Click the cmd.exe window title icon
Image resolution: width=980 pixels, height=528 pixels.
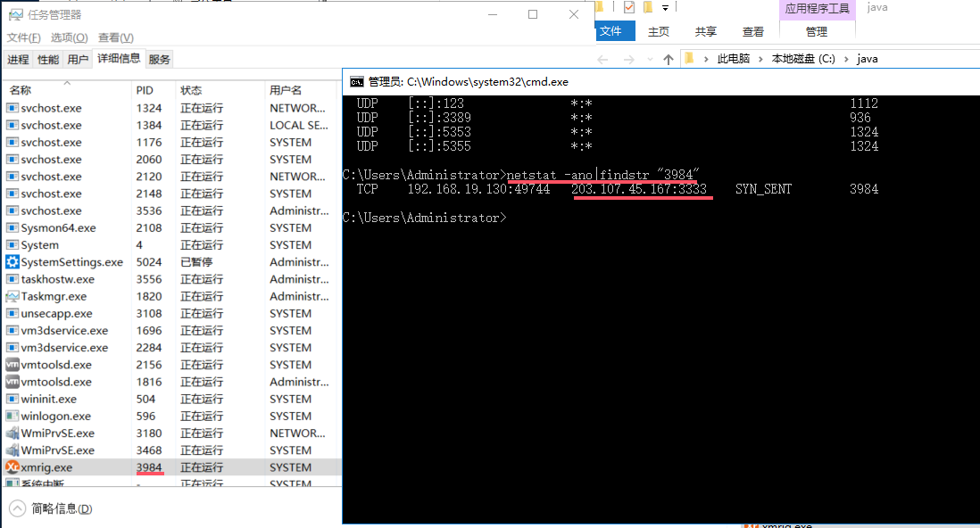pos(356,81)
